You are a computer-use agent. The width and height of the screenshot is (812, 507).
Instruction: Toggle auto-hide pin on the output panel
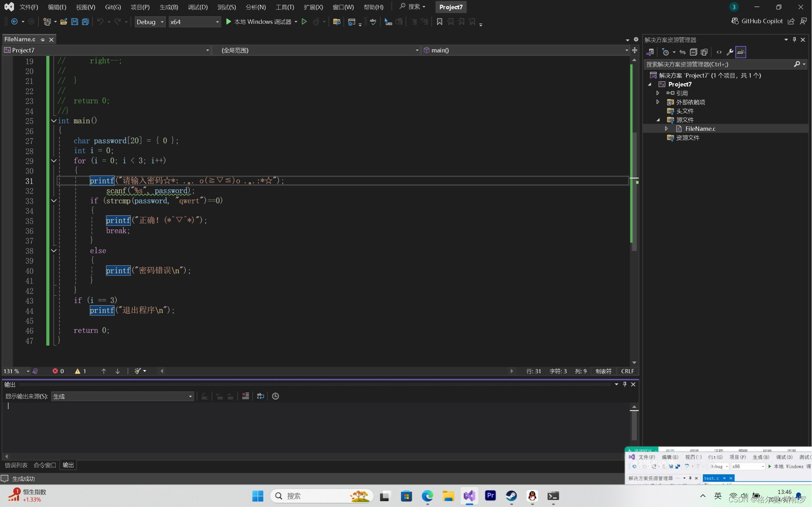coord(625,384)
